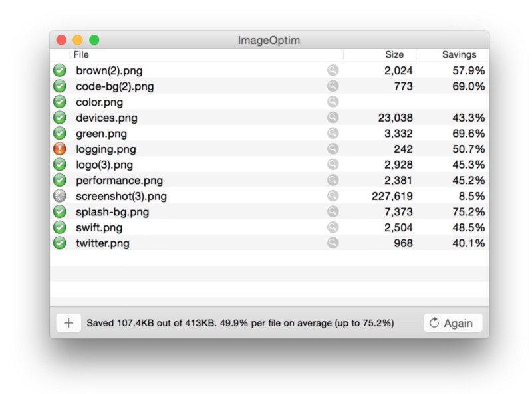The height and width of the screenshot is (394, 532).
Task: Add files with the plus button
Action: point(68,323)
